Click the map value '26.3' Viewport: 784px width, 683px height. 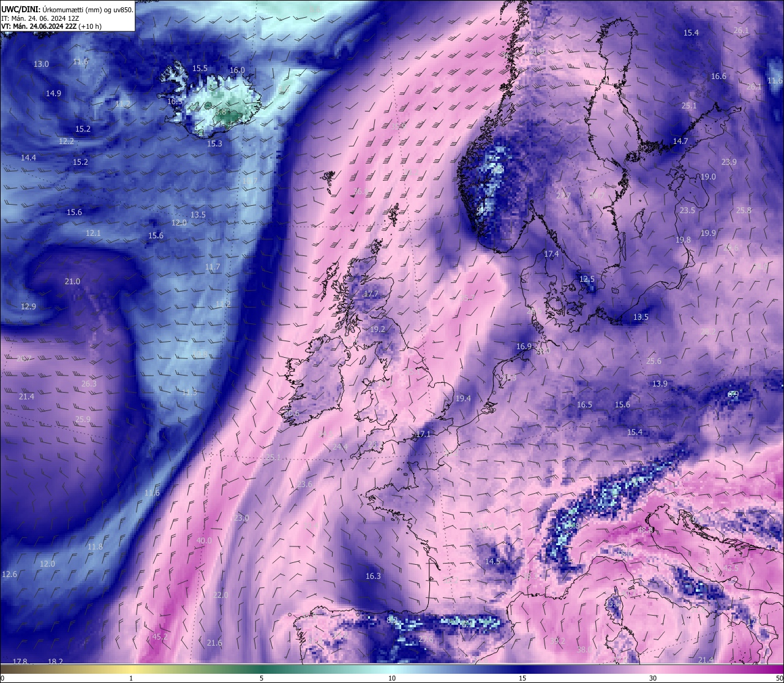point(89,383)
